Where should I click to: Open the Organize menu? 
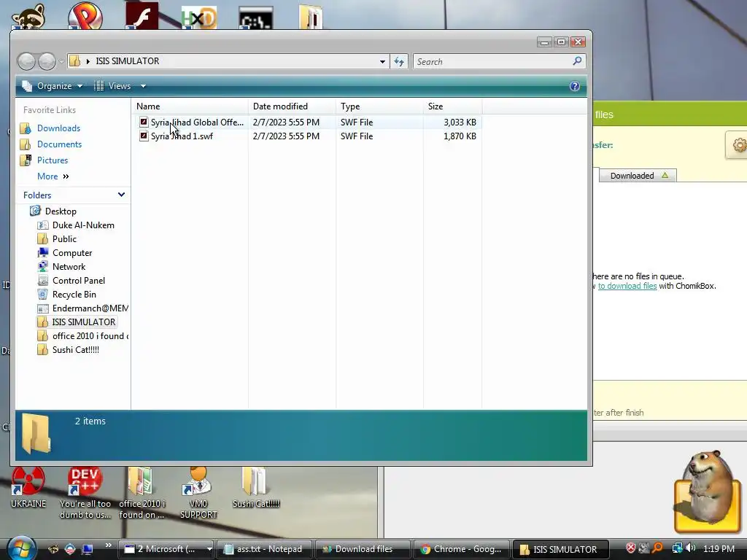pyautogui.click(x=53, y=86)
